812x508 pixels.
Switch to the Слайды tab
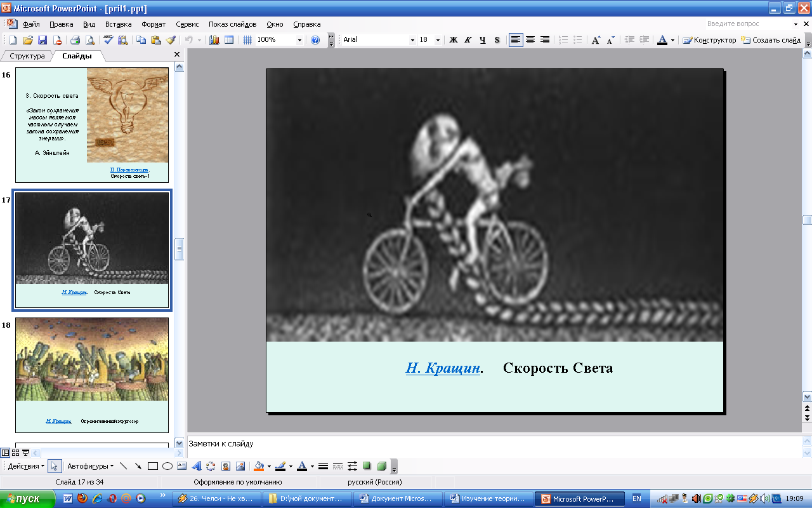pos(77,56)
